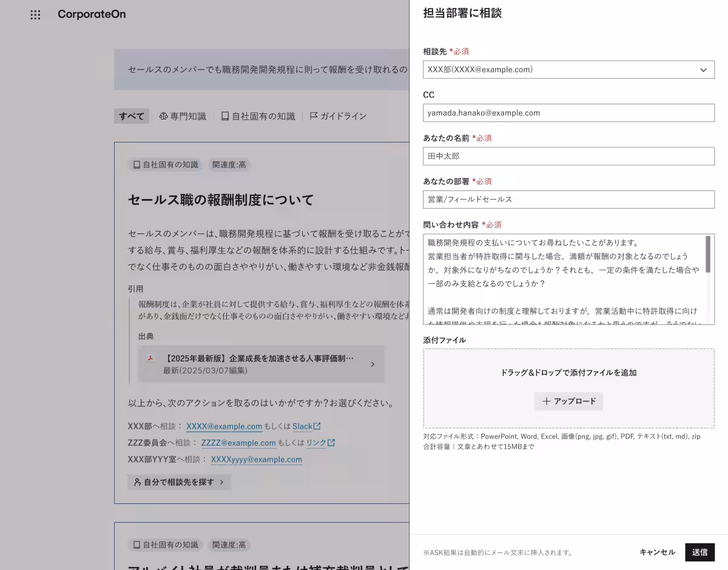Click the CorporateOn logo
The height and width of the screenshot is (570, 728).
[x=92, y=15]
